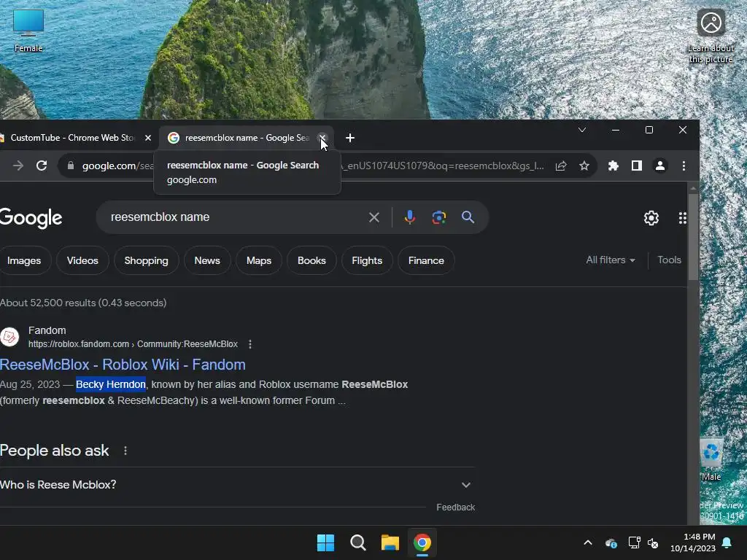The image size is (747, 560).
Task: Open the OneDrive cloud tray icon
Action: [x=611, y=542]
